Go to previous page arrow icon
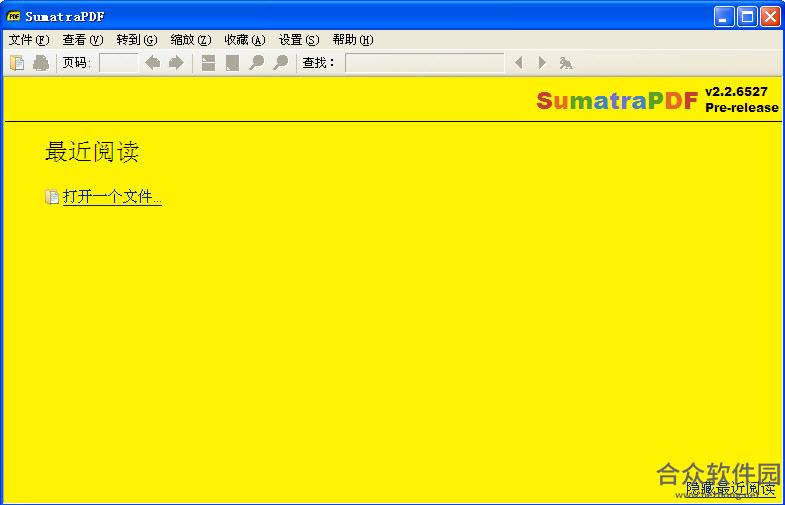Image resolution: width=785 pixels, height=505 pixels. [x=153, y=63]
